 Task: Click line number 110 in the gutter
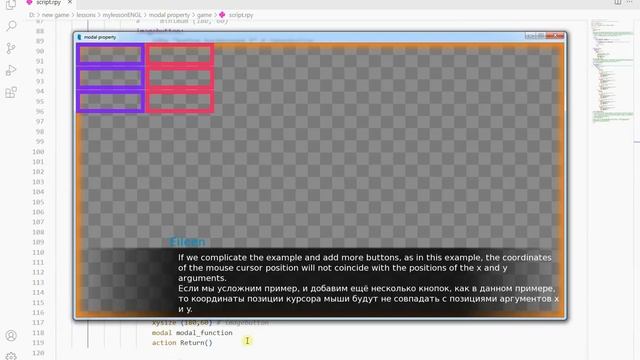coord(38,252)
